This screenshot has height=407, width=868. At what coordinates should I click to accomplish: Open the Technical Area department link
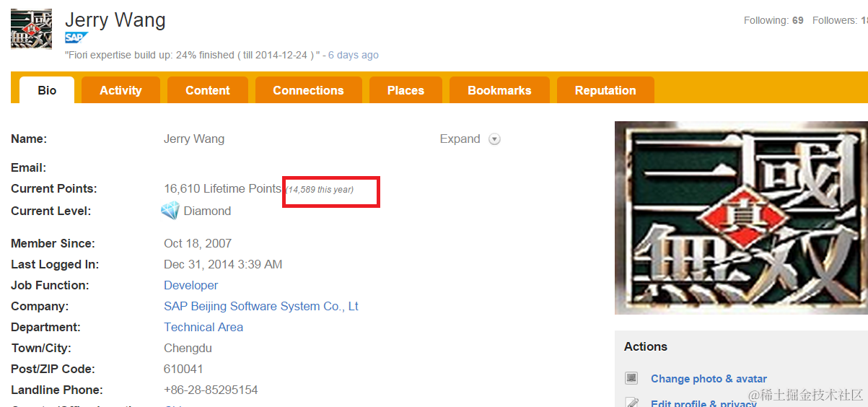(x=203, y=327)
